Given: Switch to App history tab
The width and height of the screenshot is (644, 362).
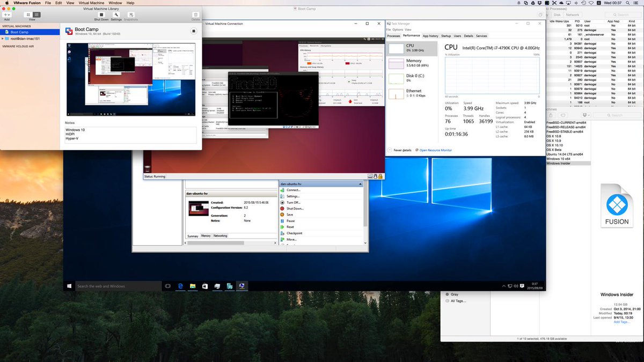Looking at the screenshot, I should click(x=430, y=36).
